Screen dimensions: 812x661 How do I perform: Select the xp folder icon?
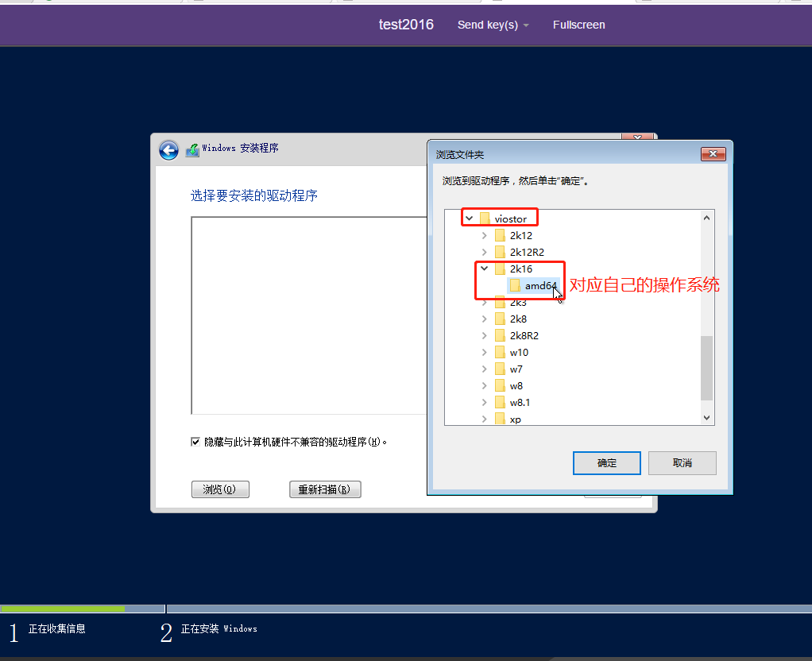pyautogui.click(x=500, y=419)
